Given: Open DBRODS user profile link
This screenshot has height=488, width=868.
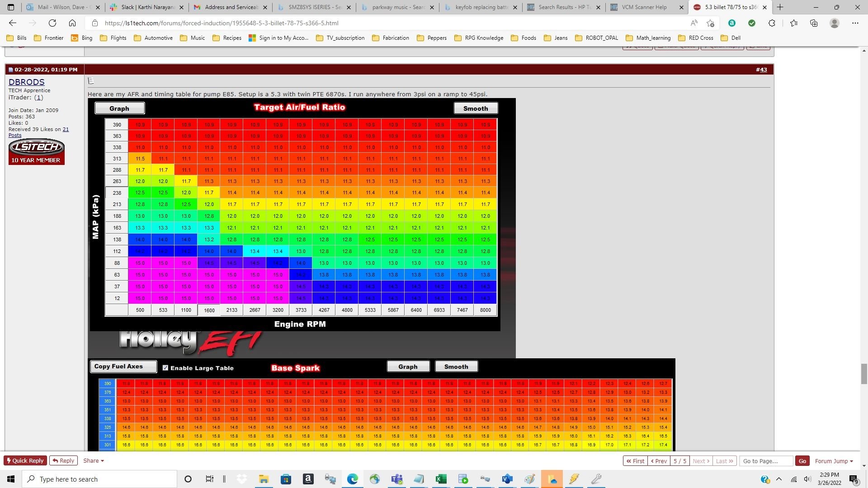Looking at the screenshot, I should tap(26, 82).
